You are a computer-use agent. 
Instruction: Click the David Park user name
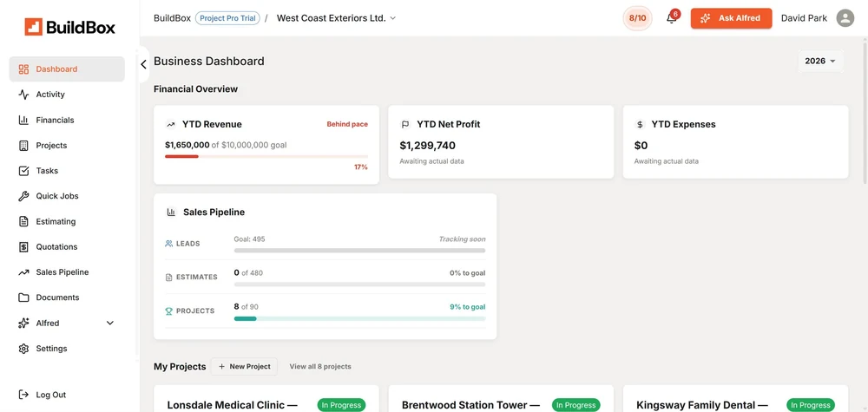[x=804, y=17]
